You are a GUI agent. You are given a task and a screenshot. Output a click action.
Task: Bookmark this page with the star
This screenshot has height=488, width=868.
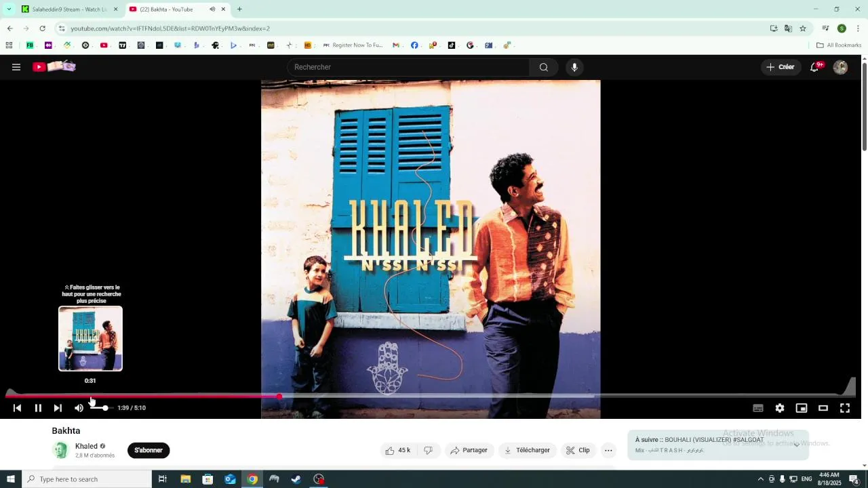[803, 28]
